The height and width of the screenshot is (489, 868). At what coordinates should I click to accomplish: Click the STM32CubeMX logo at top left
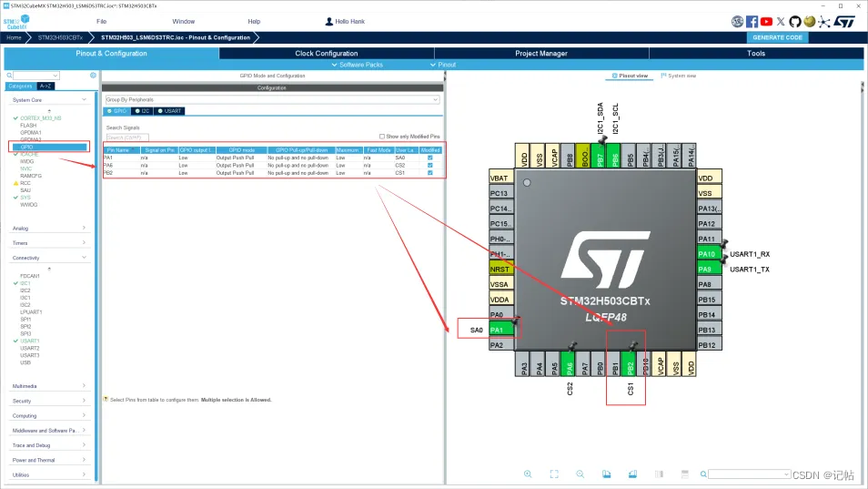coord(16,22)
